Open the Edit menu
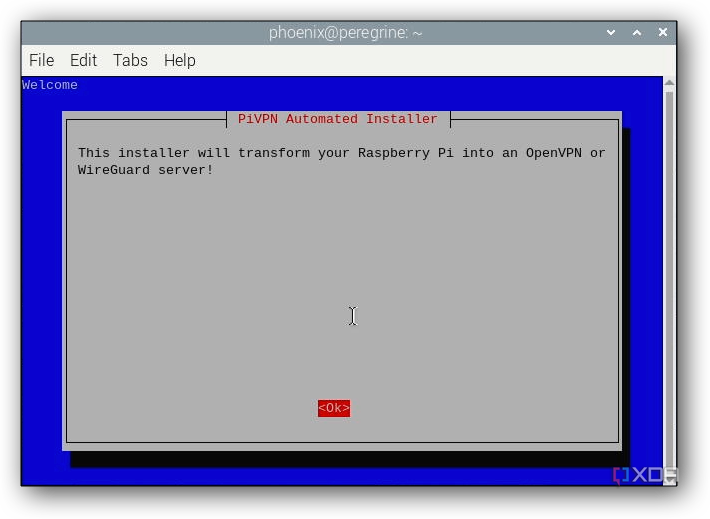Screen dimensions: 710x519 click(x=83, y=60)
